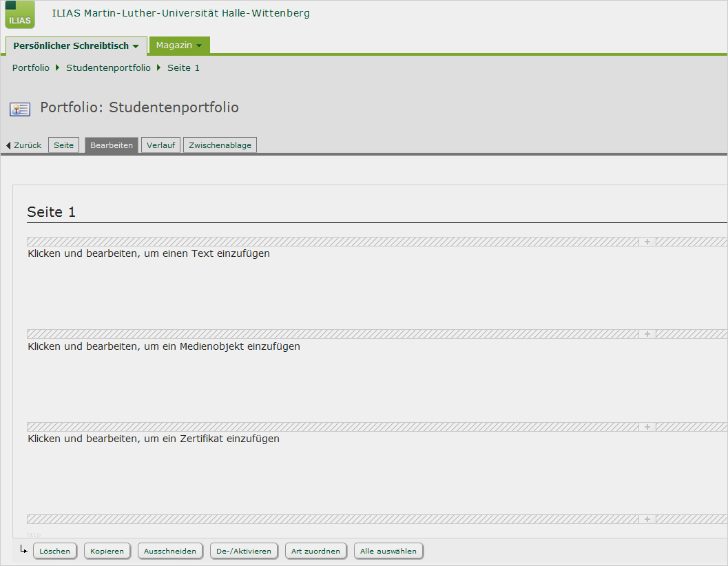728x566 pixels.
Task: Click the plus icon above the media object placeholder
Action: 647,334
